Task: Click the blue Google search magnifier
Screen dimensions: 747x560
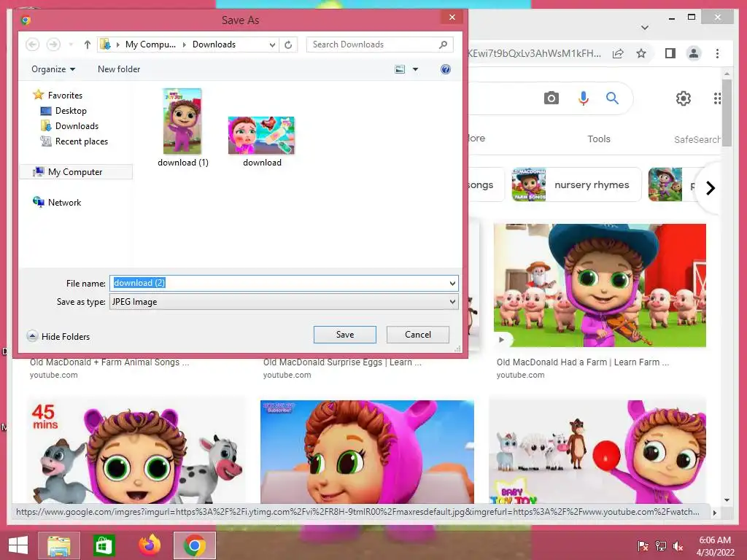Action: pyautogui.click(x=612, y=98)
